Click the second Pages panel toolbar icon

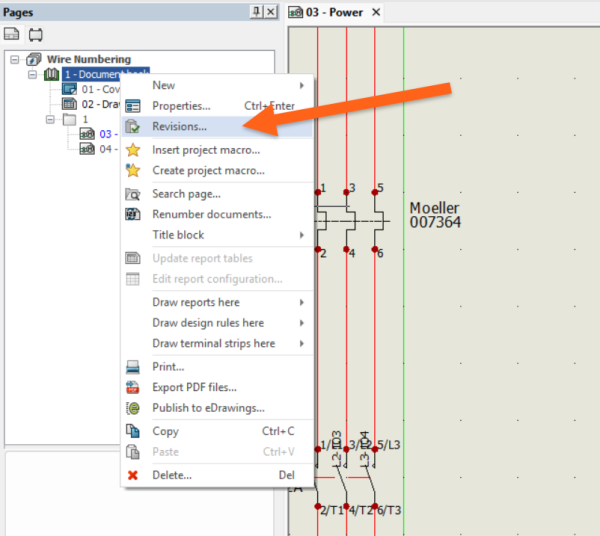(x=36, y=34)
